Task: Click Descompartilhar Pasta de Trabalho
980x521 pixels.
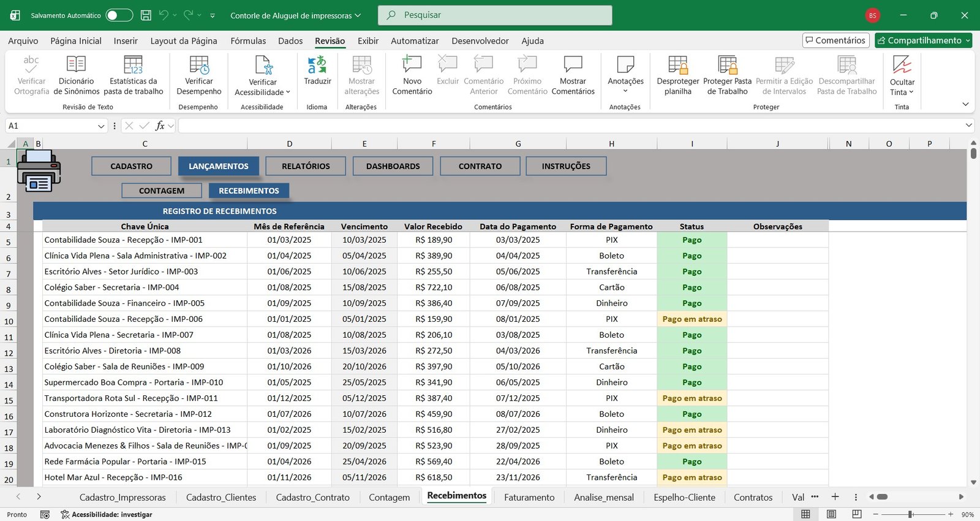Action: click(x=847, y=75)
